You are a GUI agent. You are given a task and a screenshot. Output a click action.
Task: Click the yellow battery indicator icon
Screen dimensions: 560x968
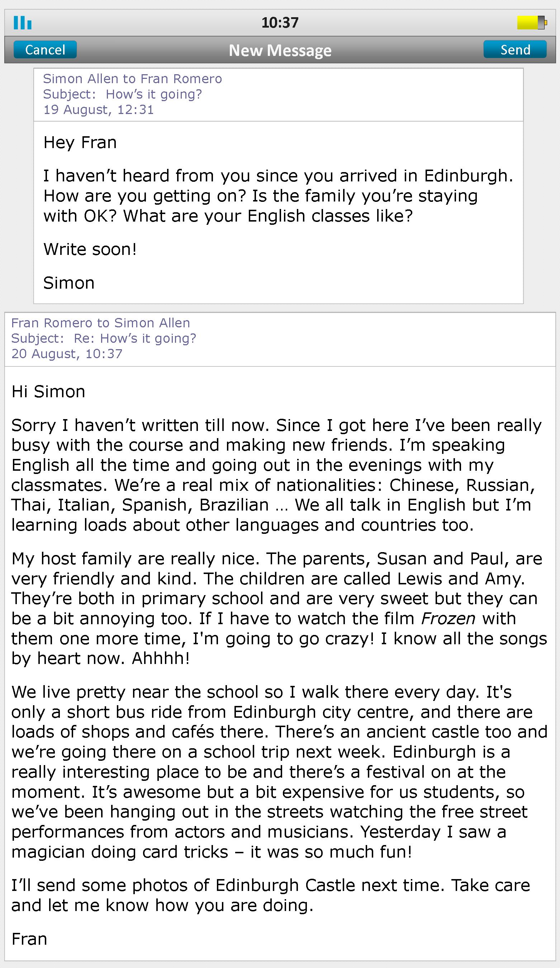[x=532, y=23]
